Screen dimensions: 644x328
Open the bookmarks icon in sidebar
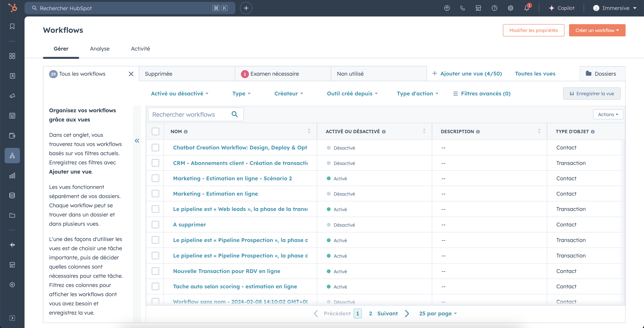pos(12,26)
